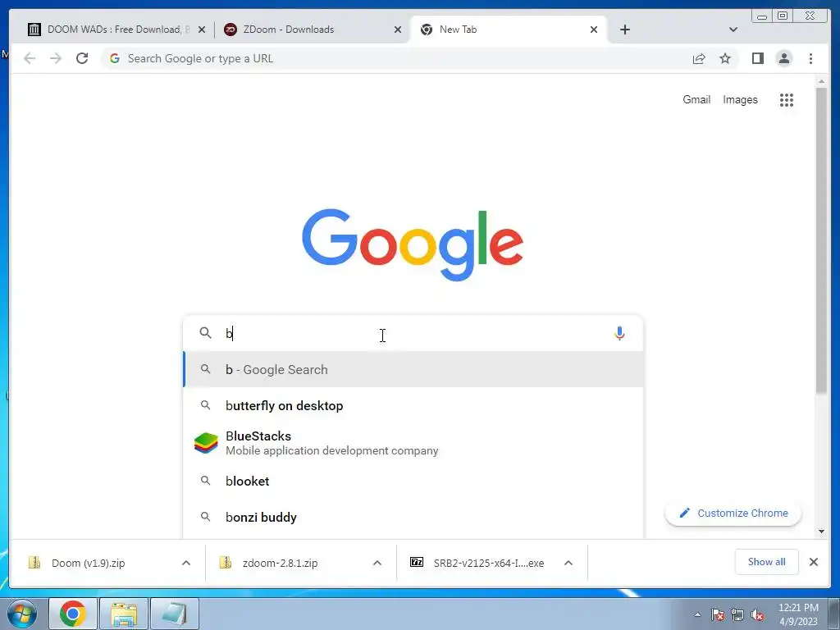
Task: Click the Customize Chrome button
Action: coord(733,514)
